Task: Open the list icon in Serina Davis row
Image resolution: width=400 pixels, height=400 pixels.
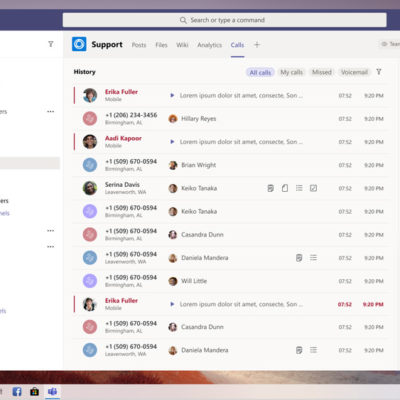Action: 299,188
